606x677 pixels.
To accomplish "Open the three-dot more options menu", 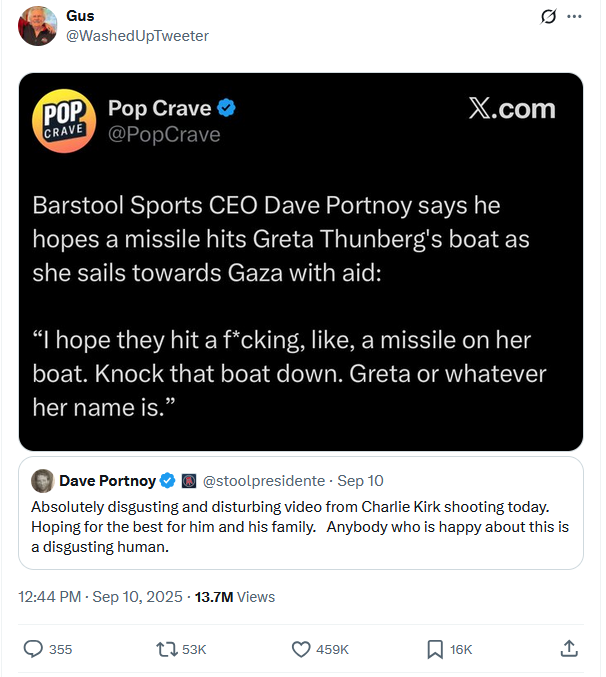I will point(574,17).
